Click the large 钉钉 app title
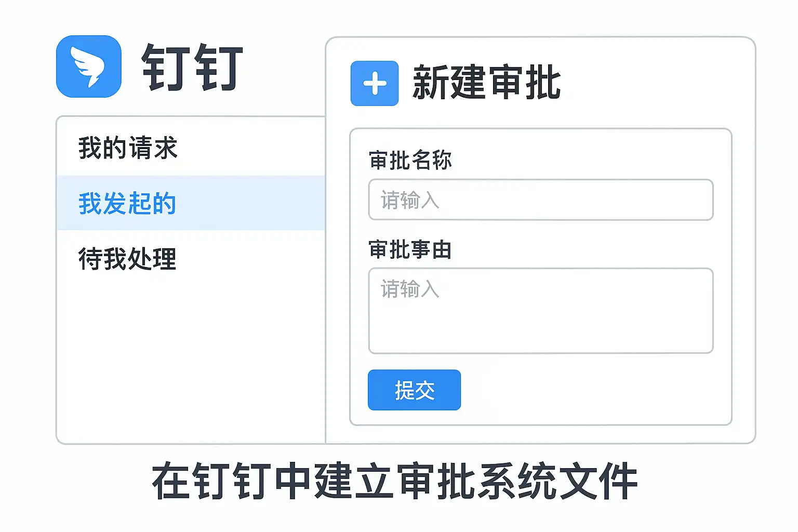Viewport: 798px width, 532px height. pos(193,68)
